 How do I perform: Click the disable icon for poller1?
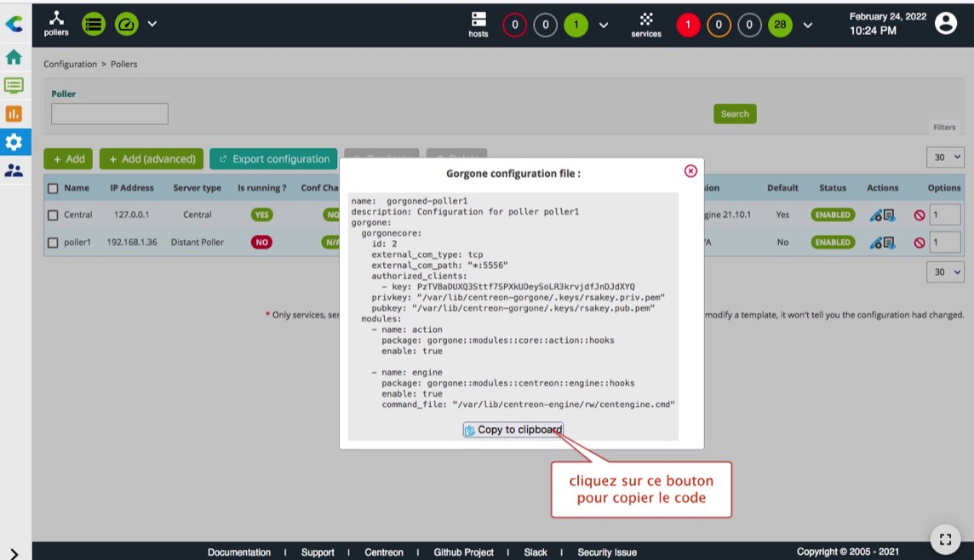click(x=919, y=243)
